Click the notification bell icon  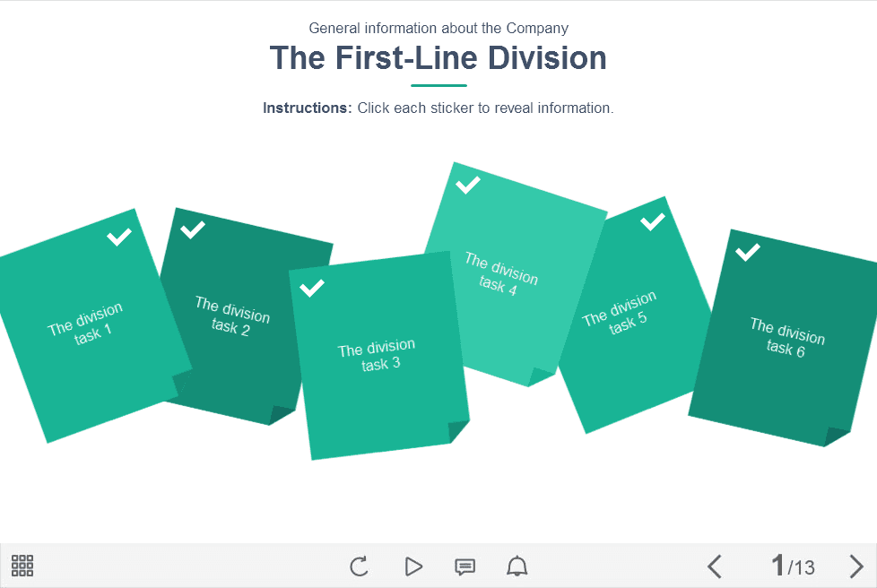coord(517,566)
